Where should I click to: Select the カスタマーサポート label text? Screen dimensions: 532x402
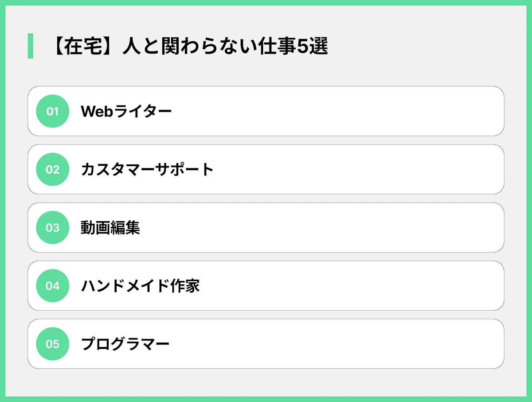[147, 169]
